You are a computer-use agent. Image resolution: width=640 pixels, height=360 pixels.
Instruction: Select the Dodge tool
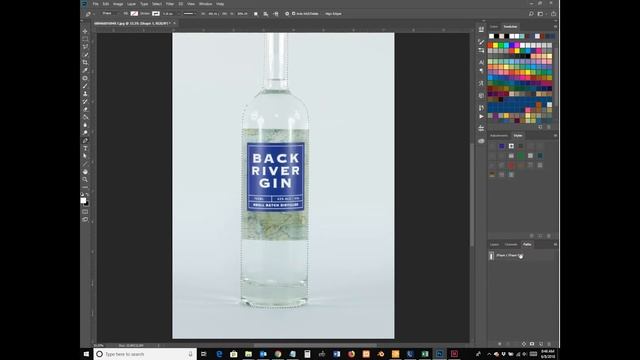pos(85,132)
